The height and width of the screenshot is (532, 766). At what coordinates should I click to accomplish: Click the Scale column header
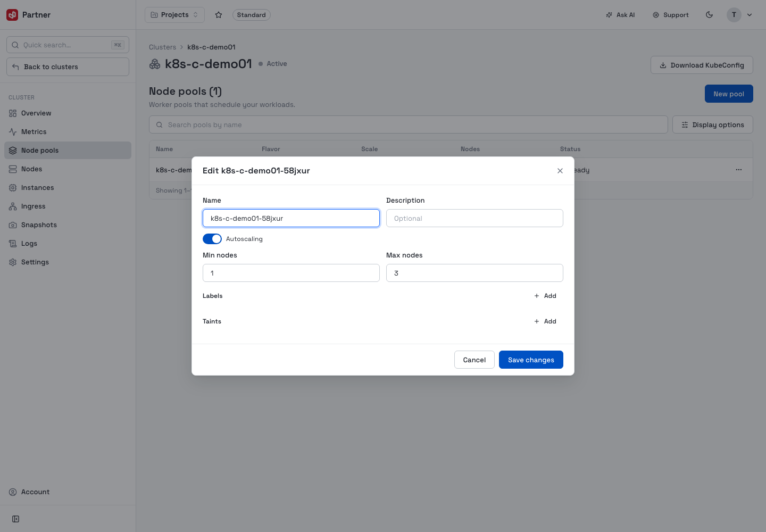pos(369,149)
